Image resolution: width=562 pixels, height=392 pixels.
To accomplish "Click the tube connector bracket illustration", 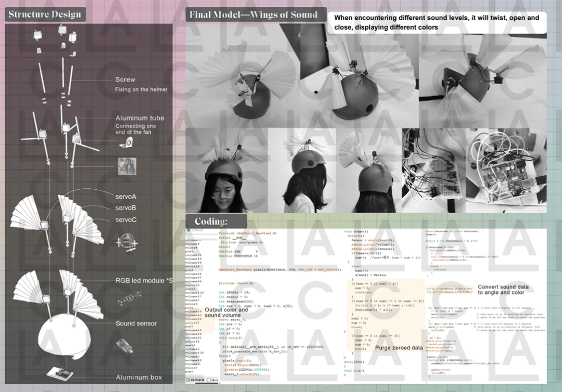I will point(126,143).
